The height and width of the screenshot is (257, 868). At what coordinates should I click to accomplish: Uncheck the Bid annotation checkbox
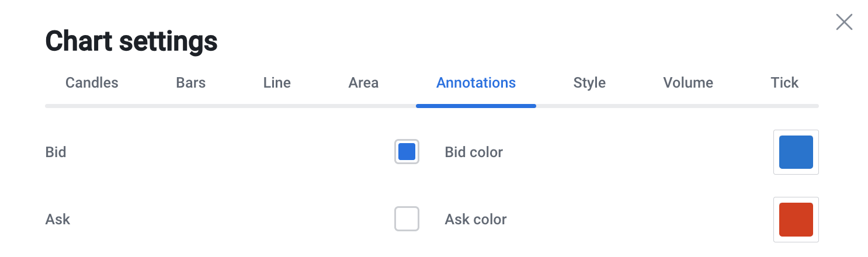click(407, 152)
